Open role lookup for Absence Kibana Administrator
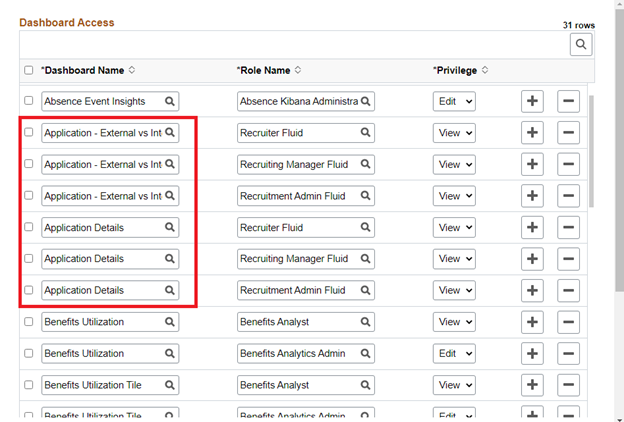The width and height of the screenshot is (624, 422). click(x=366, y=101)
